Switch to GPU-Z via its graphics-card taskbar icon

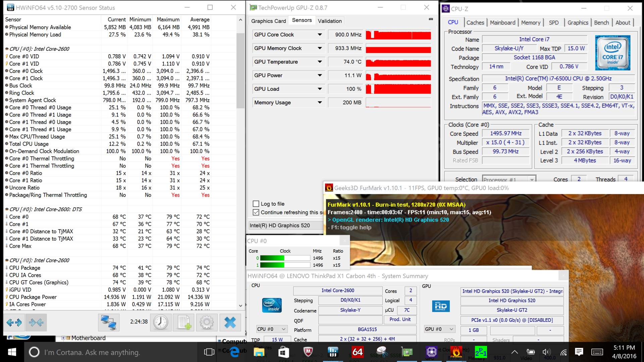407,352
